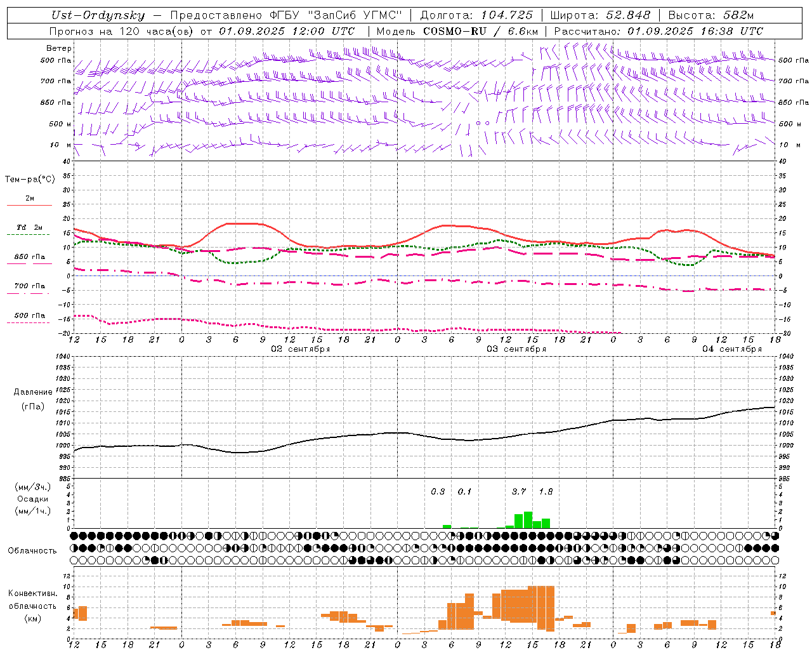Click the Конвективн. convective cloud label

32,594
